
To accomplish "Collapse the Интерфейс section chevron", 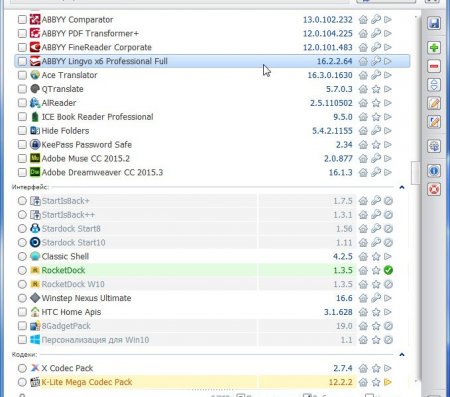I will pos(402,187).
